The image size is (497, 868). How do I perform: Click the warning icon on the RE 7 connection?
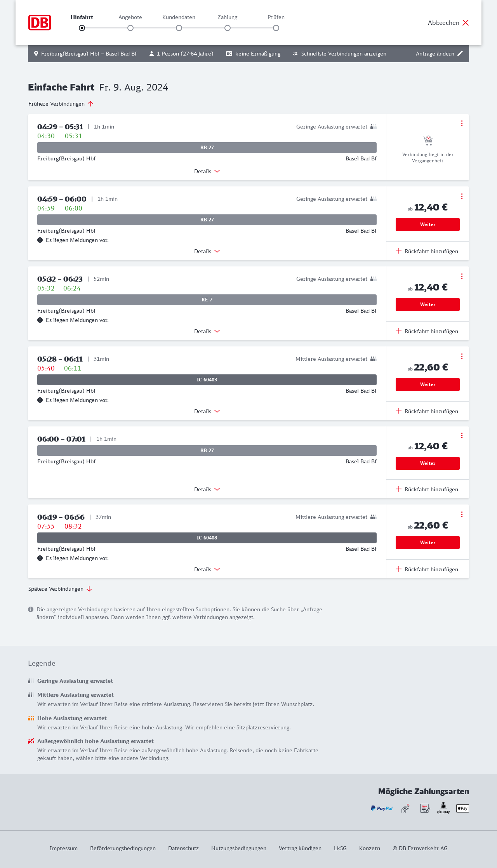pyautogui.click(x=40, y=320)
